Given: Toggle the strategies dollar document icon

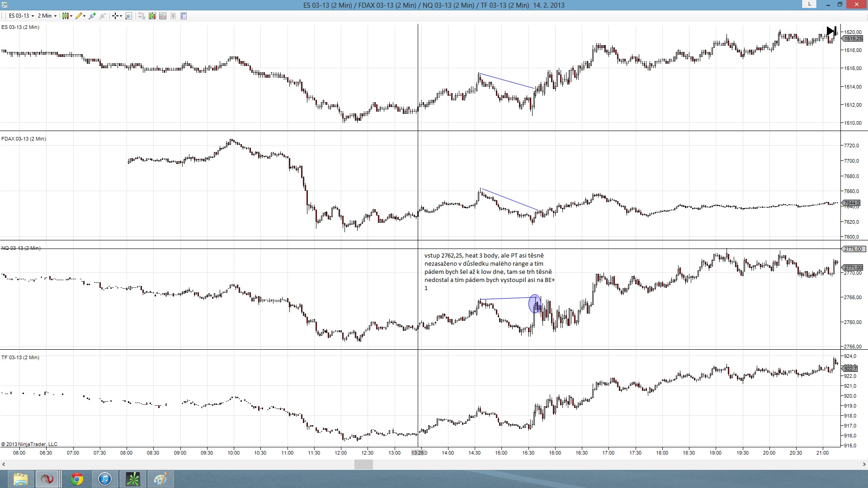Looking at the screenshot, I should click(173, 16).
